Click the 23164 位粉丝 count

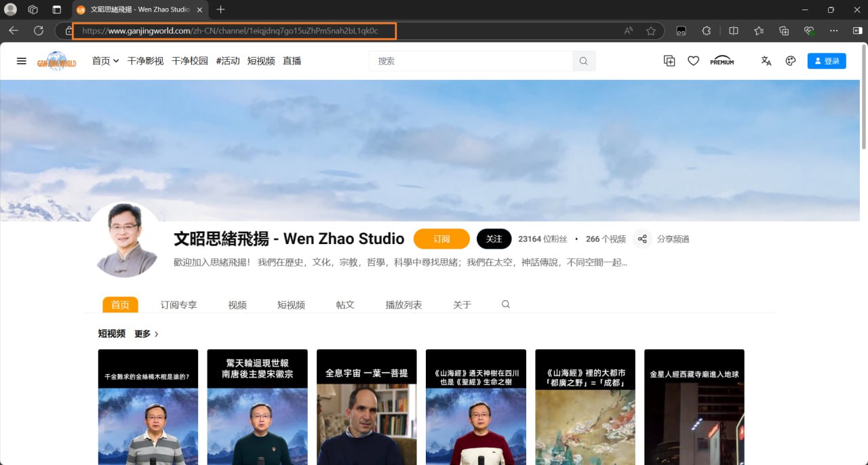[542, 239]
